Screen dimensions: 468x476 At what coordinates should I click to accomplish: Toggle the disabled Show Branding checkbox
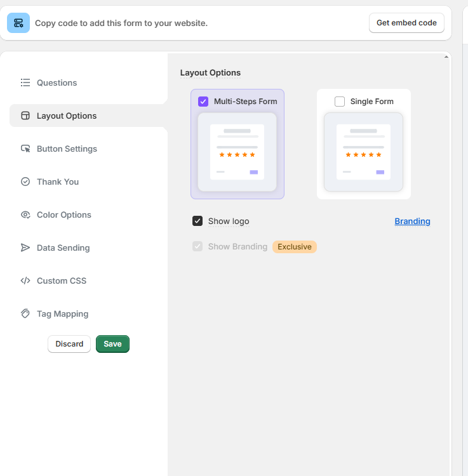click(197, 246)
